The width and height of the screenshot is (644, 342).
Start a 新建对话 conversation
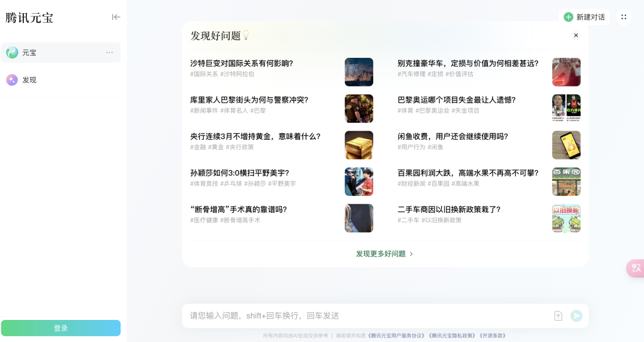click(584, 17)
